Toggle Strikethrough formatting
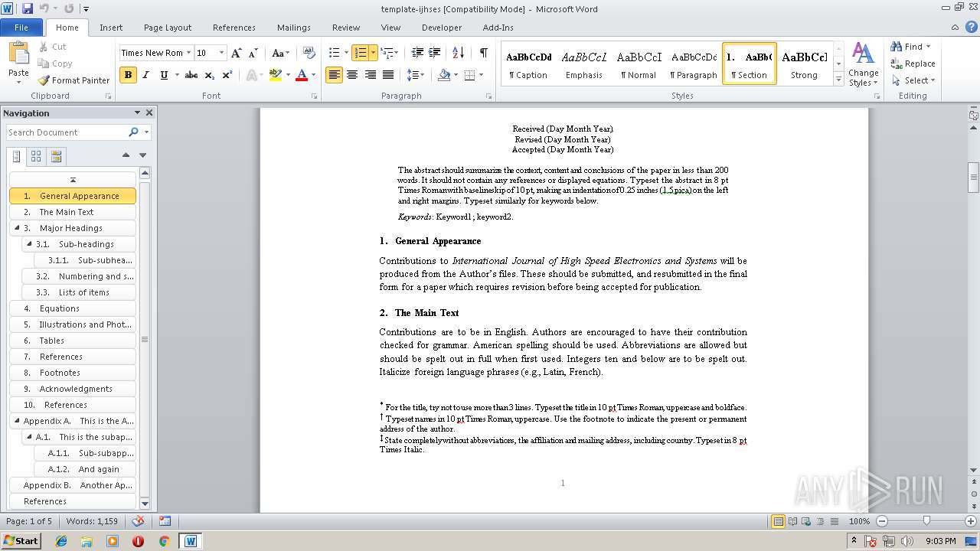 pyautogui.click(x=191, y=75)
